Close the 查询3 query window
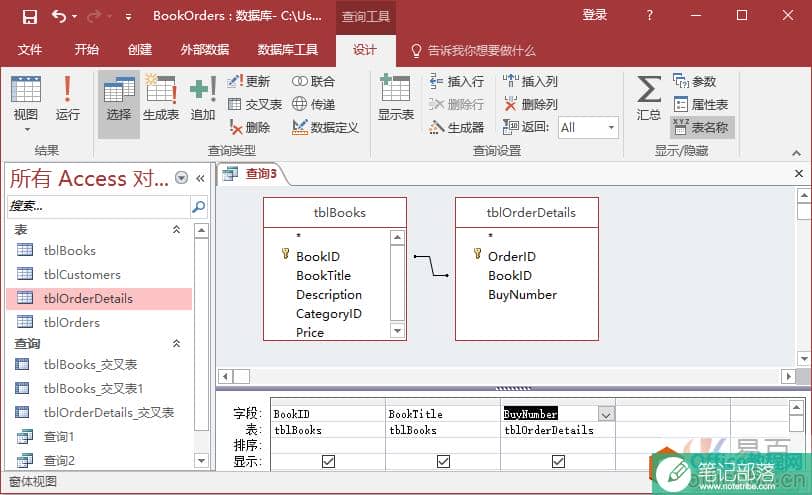 [799, 173]
